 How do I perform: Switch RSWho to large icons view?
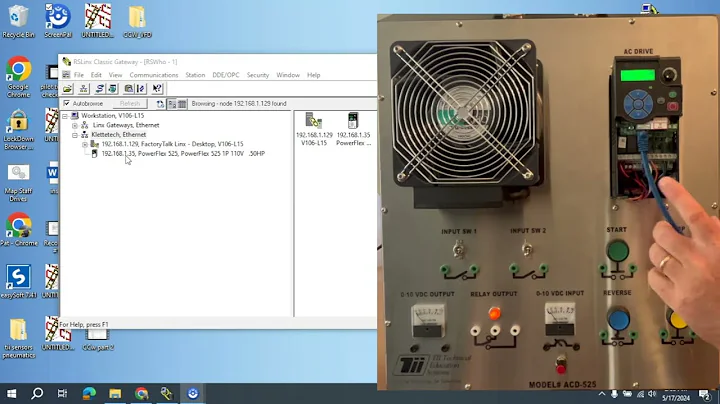click(x=172, y=104)
